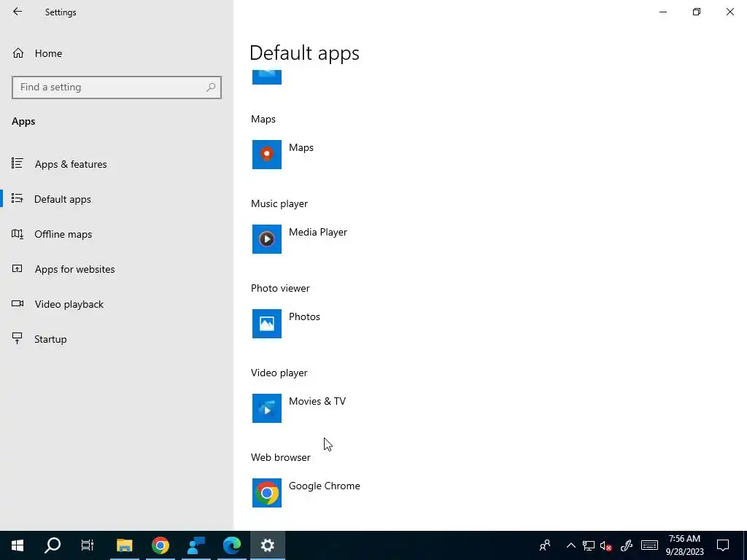Viewport: 747px width, 560px height.
Task: Click the Movies & TV icon
Action: click(x=267, y=408)
